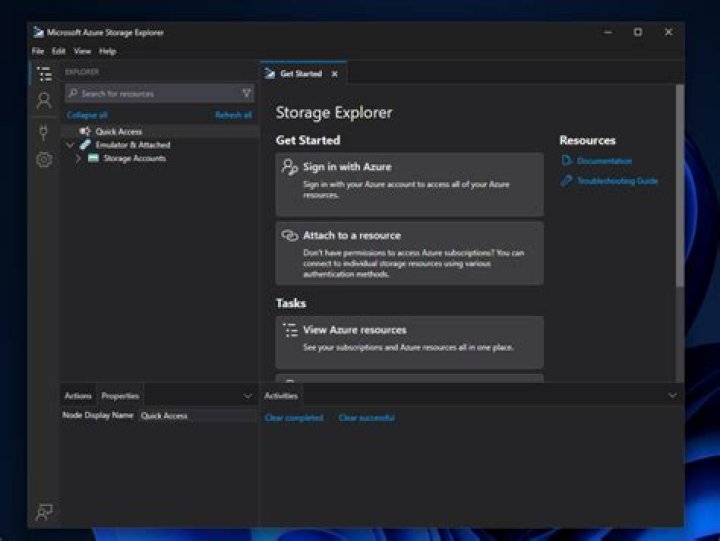720x541 pixels.
Task: Click the feedback icon at sidebar bottom
Action: 44,512
